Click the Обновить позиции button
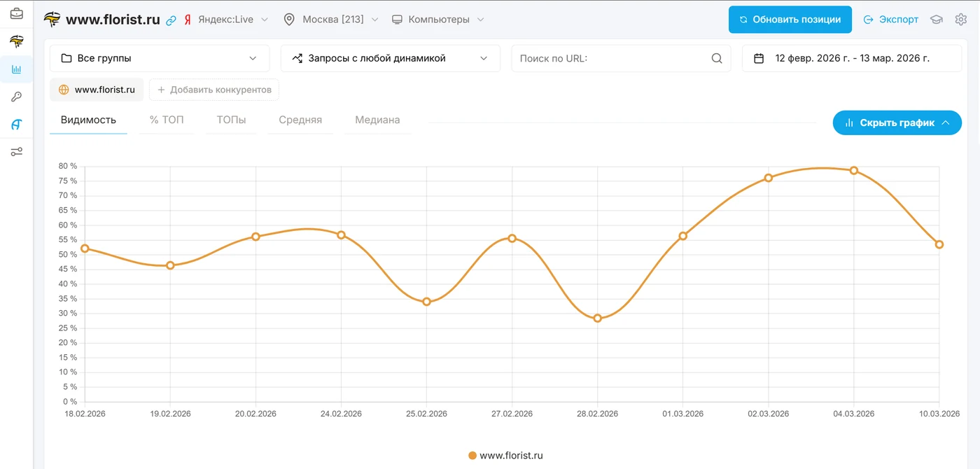 [790, 20]
